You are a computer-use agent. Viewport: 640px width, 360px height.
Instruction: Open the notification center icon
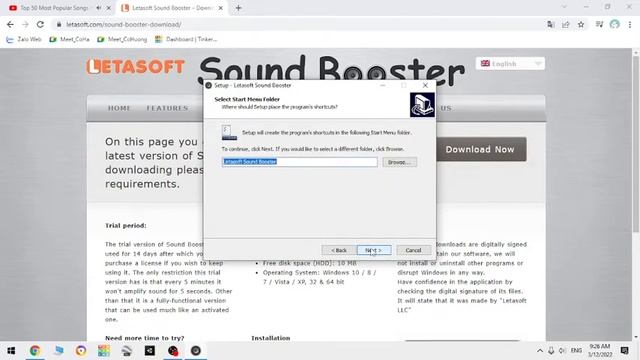[x=624, y=351]
